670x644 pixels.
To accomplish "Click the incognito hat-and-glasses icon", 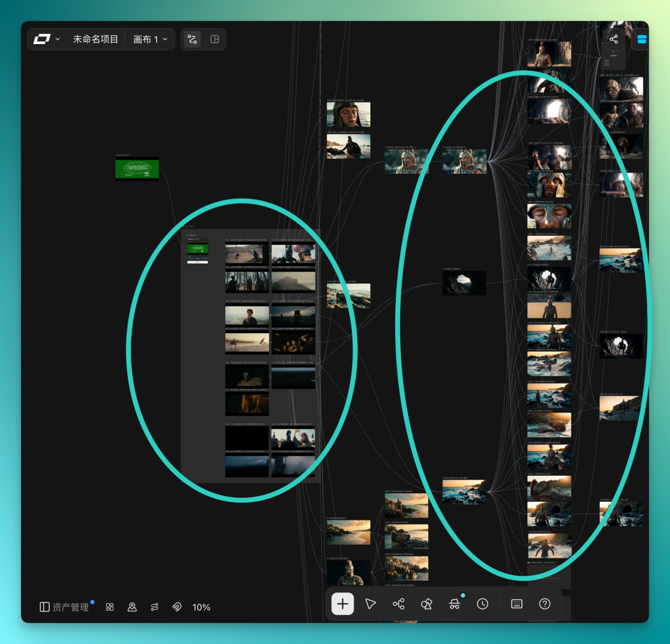I will tap(455, 604).
